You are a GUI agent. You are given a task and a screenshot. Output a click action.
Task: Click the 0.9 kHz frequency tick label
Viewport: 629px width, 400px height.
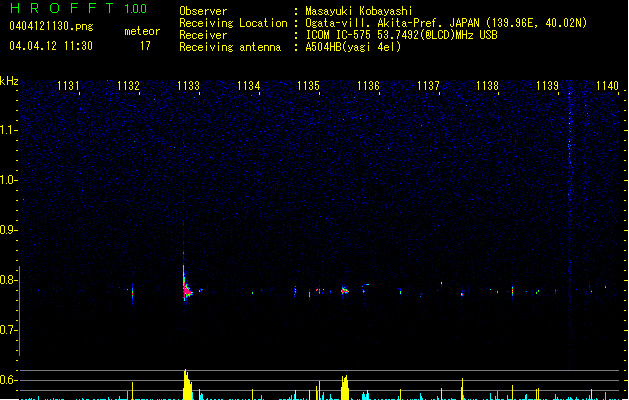coord(8,230)
